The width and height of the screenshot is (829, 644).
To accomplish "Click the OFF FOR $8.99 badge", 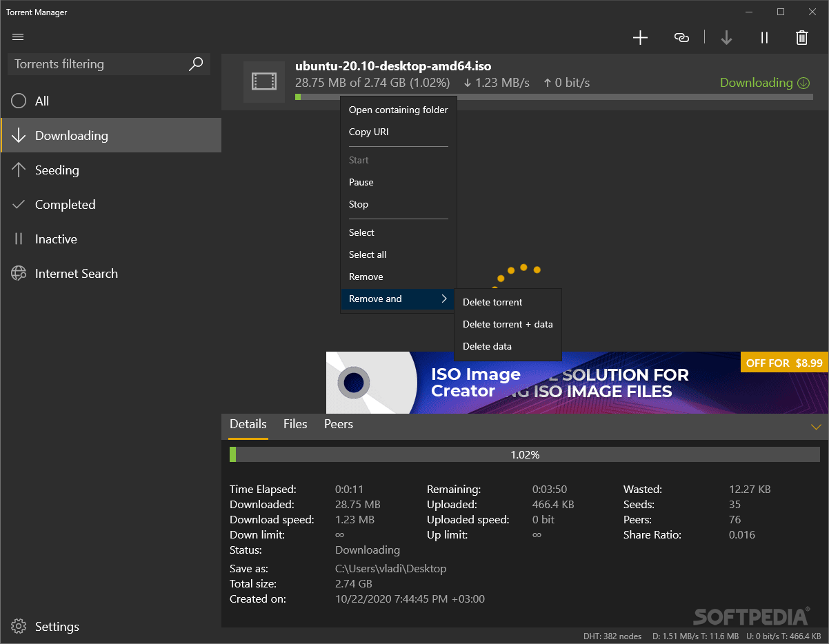I will (784, 363).
